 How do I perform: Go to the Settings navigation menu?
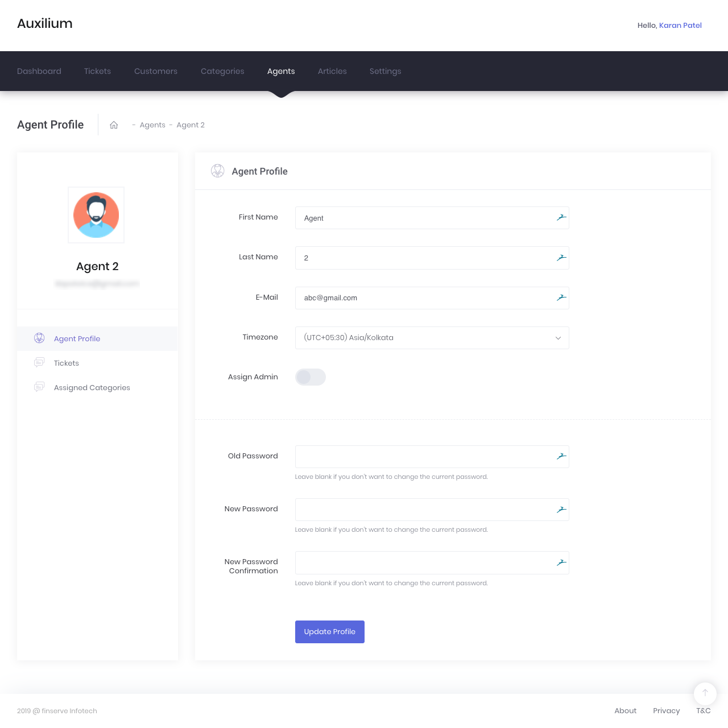pos(385,71)
